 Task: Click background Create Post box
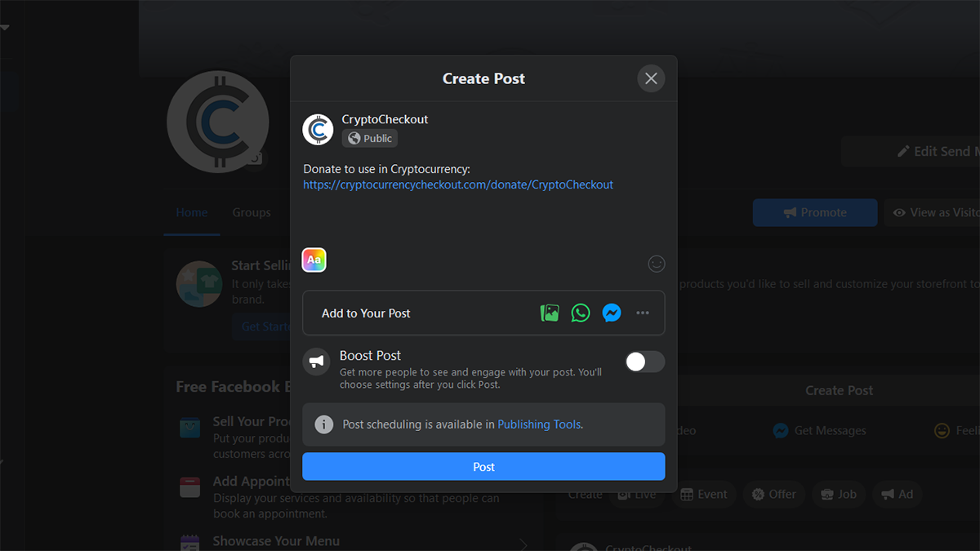click(839, 390)
